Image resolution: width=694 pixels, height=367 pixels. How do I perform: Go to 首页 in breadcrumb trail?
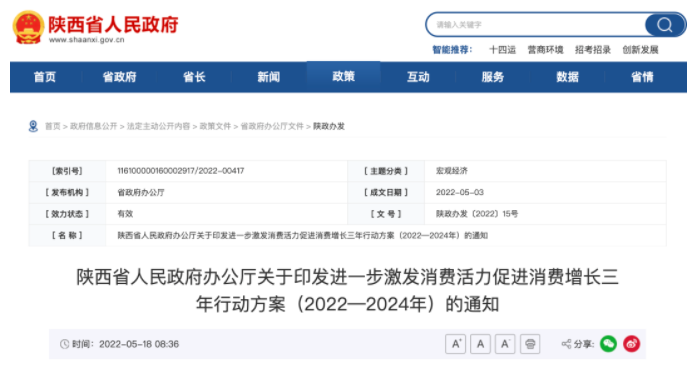click(52, 126)
